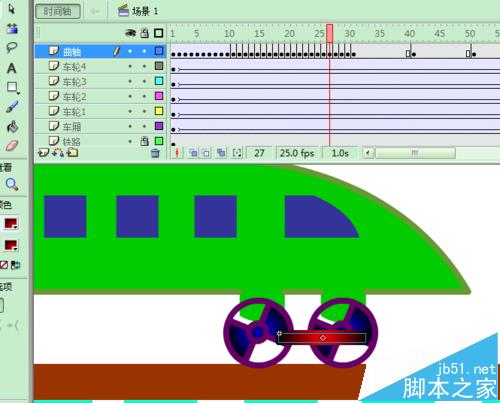Select the Eraser tool
This screenshot has width=500, height=403.
coord(12,146)
